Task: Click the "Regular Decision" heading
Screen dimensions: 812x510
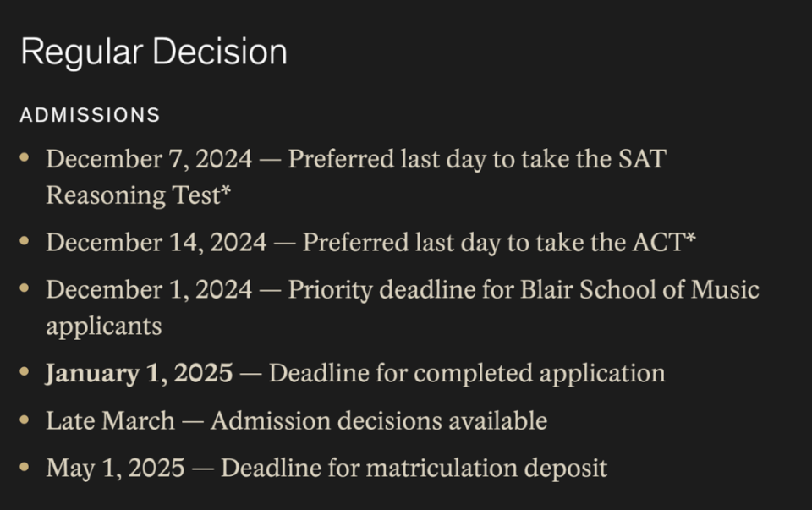Action: (153, 52)
